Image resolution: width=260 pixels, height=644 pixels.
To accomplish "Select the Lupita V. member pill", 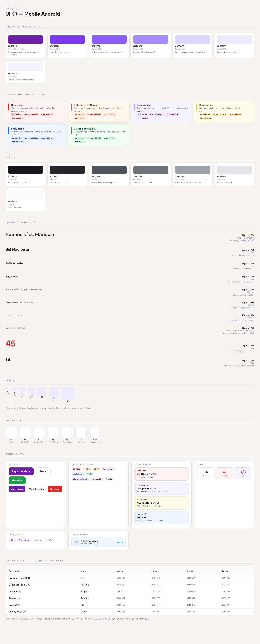I will click(37, 540).
